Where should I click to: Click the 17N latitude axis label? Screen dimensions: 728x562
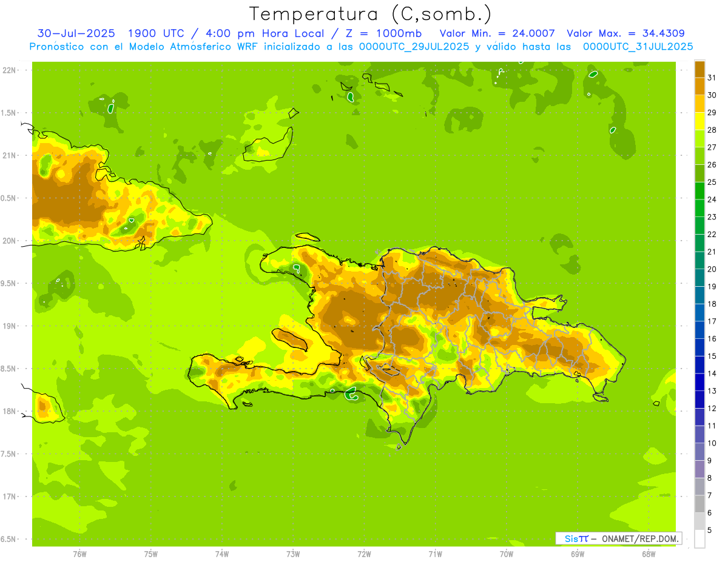click(9, 497)
